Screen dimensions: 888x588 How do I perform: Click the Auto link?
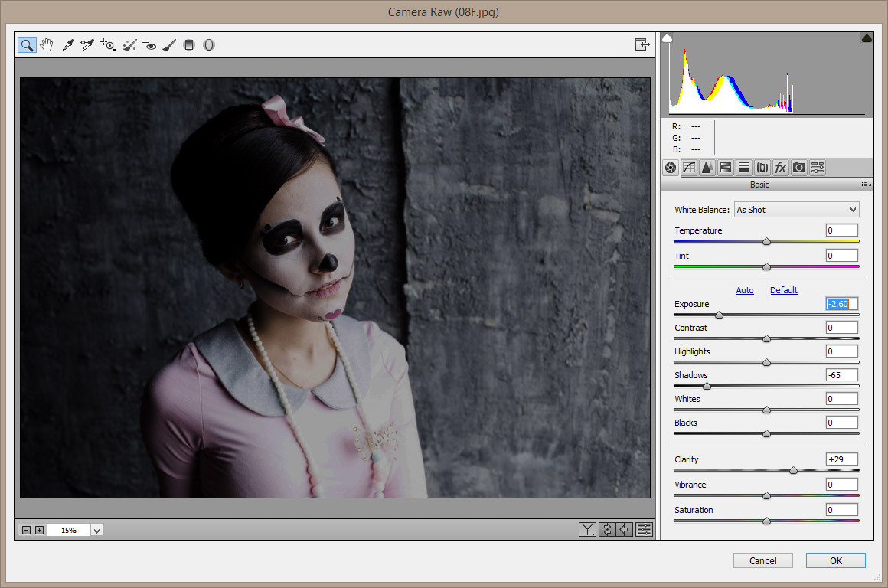(745, 290)
